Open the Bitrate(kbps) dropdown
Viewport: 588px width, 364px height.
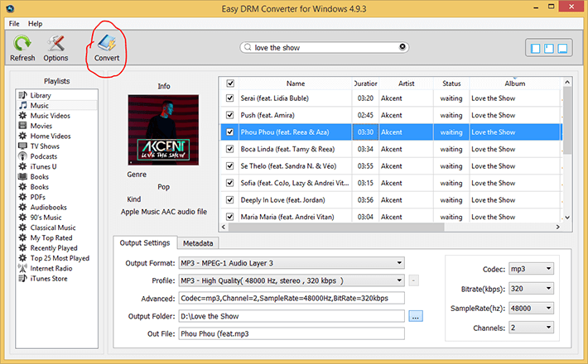click(531, 289)
